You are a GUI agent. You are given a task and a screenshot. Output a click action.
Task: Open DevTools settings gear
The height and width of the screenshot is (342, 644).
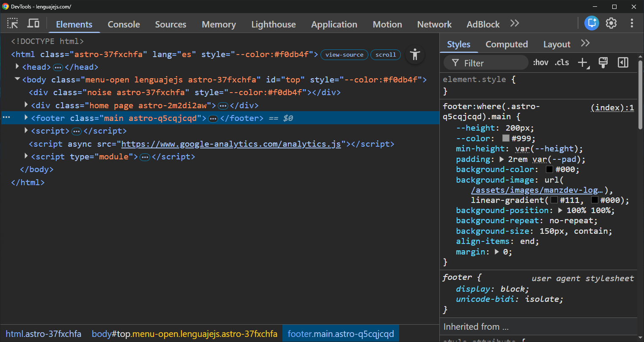click(x=611, y=23)
